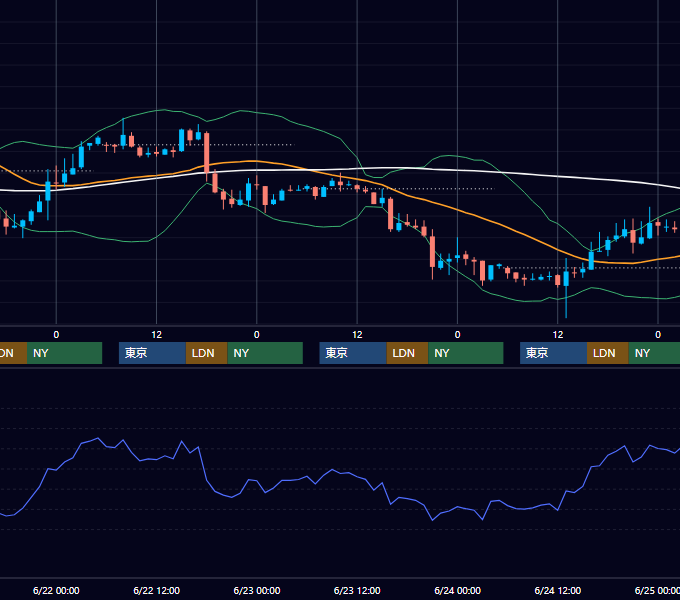The height and width of the screenshot is (600, 680).
Task: Click the long-wick blue candle at 6/24 13:00
Action: click(x=566, y=279)
